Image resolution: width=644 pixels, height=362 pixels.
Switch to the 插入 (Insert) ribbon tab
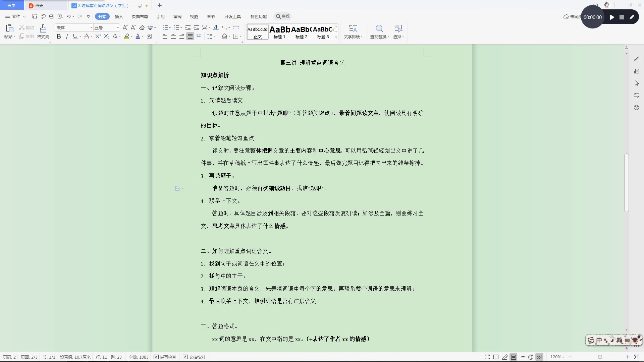(x=119, y=17)
